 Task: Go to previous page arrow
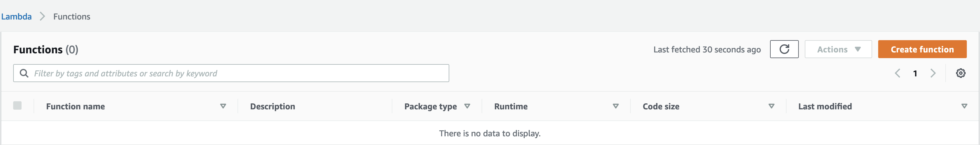897,73
